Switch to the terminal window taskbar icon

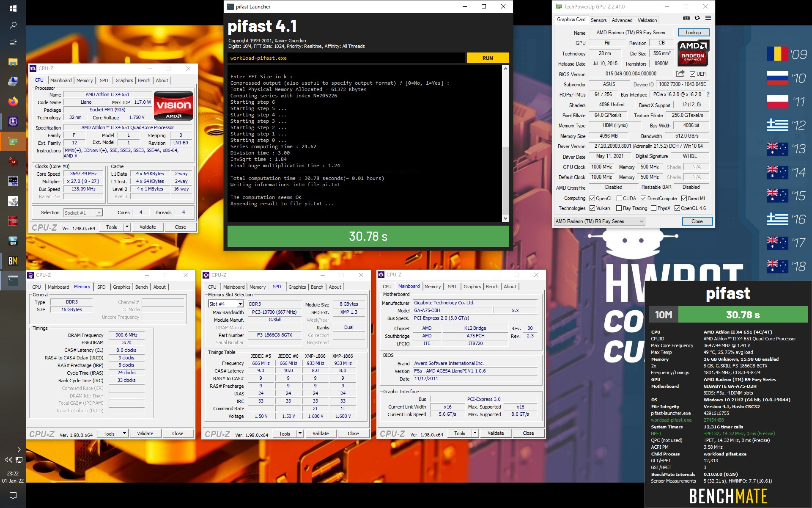tap(13, 281)
